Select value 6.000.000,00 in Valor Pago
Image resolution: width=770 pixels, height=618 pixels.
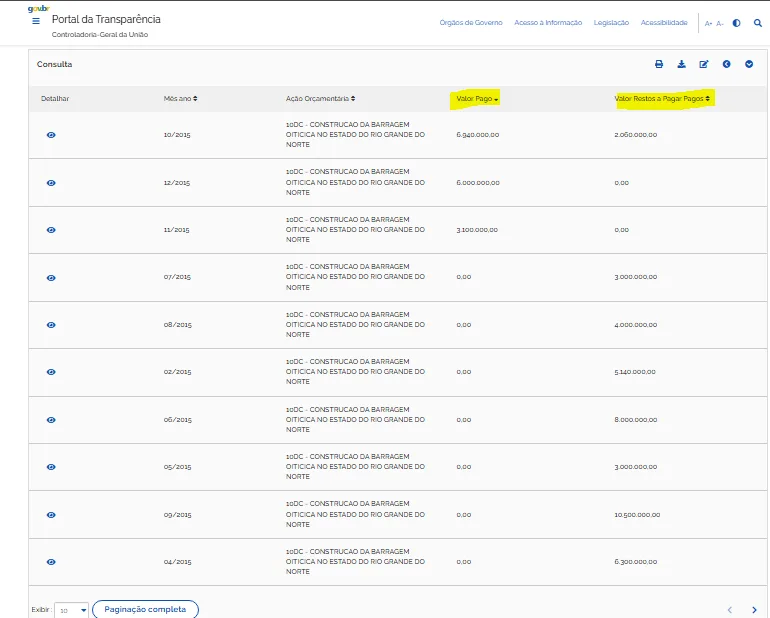click(x=478, y=183)
